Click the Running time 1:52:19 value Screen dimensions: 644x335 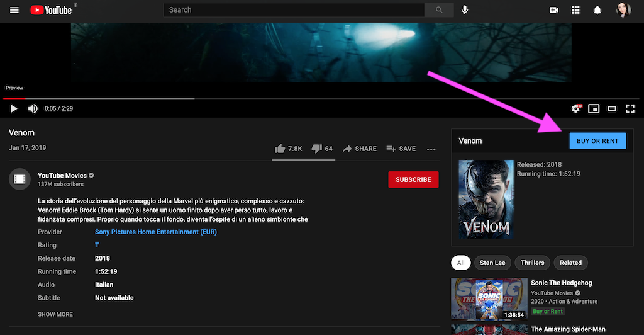tap(106, 271)
